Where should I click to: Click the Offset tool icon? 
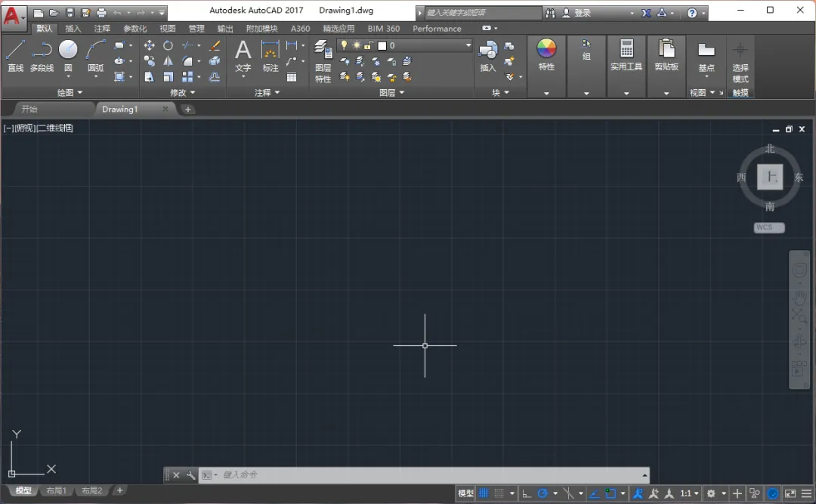pyautogui.click(x=215, y=77)
